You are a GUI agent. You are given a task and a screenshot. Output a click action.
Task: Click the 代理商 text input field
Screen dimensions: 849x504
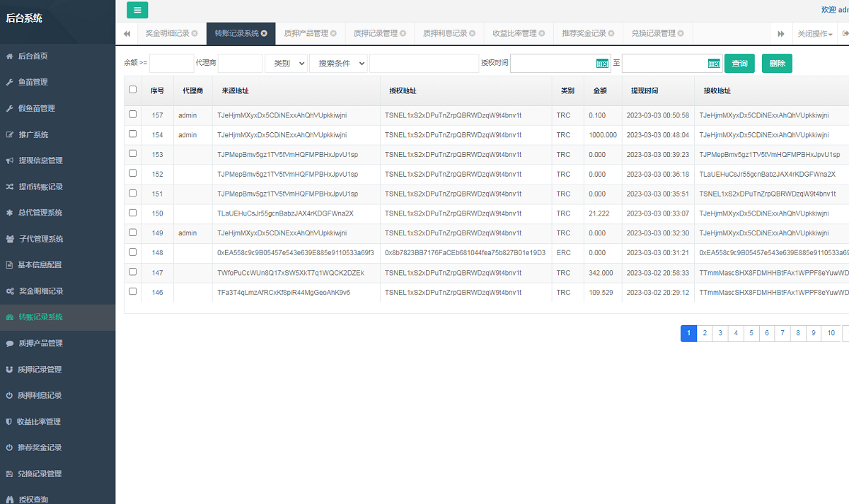click(240, 64)
